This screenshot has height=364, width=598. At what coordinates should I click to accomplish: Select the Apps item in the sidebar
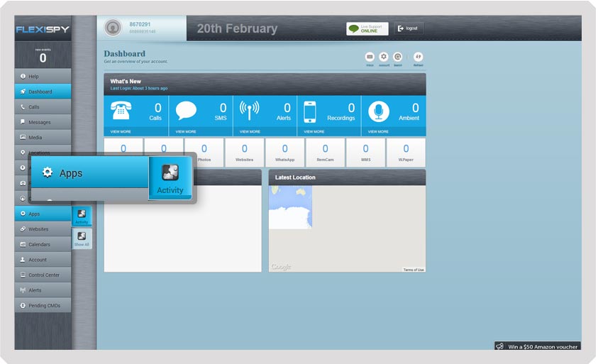pyautogui.click(x=43, y=214)
